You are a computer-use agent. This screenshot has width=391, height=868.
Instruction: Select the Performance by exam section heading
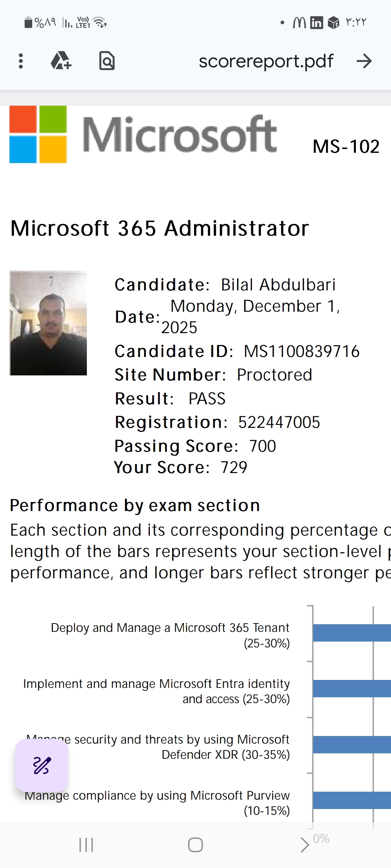[134, 505]
